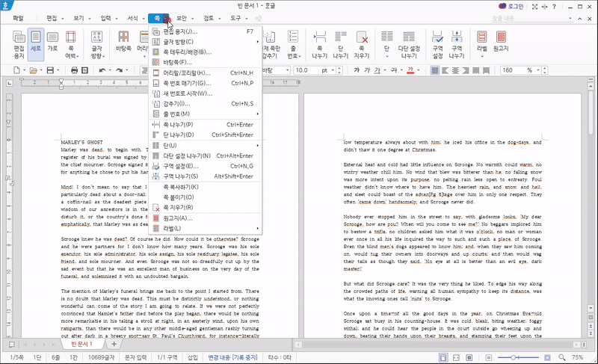
Task: Click the 삽입 insert mode indicator
Action: (193, 357)
